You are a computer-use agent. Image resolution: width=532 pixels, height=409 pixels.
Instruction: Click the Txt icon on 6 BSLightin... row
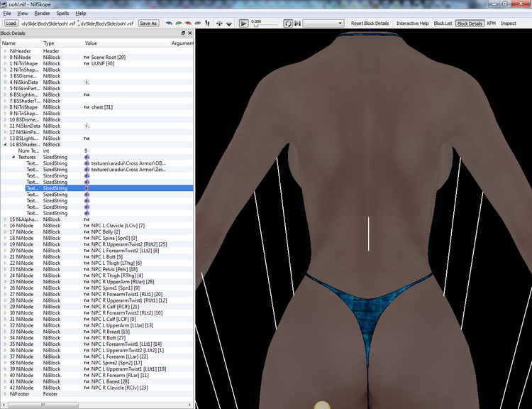(87, 94)
